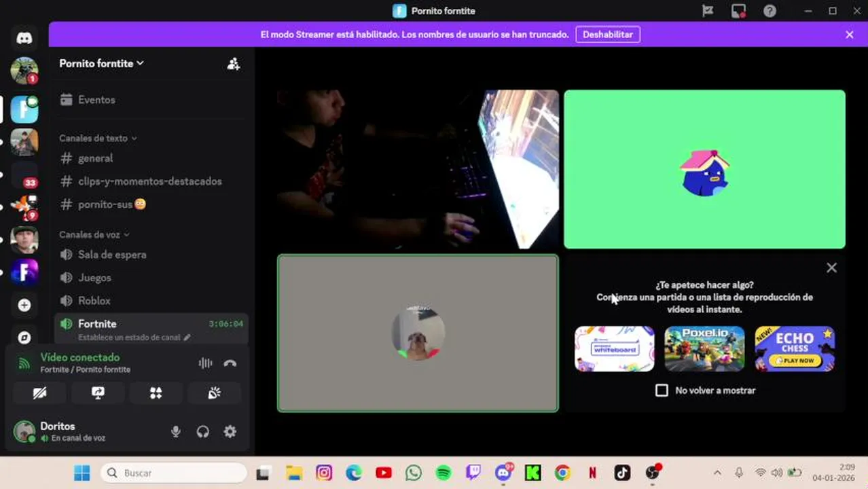Focus the dark webcam video tile
The width and height of the screenshot is (868, 489).
coord(418,169)
